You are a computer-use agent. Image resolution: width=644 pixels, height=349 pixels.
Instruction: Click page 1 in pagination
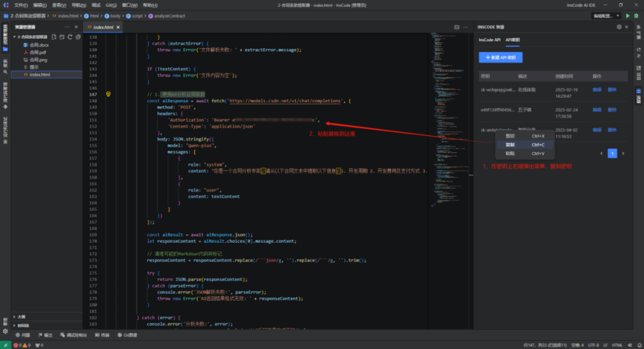(612, 153)
